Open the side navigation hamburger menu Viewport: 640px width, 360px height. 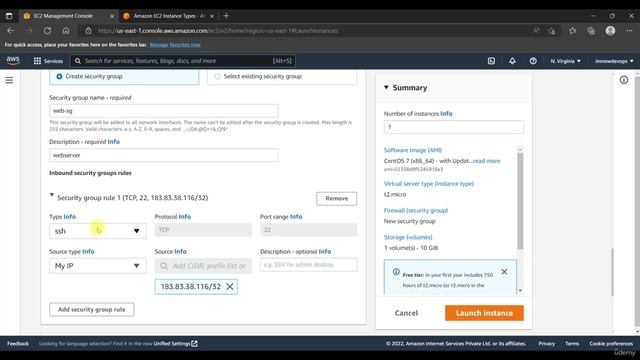click(x=9, y=80)
